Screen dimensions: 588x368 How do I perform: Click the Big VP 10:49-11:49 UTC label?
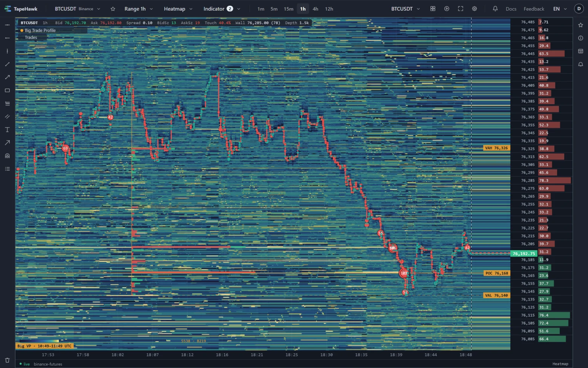coord(44,346)
